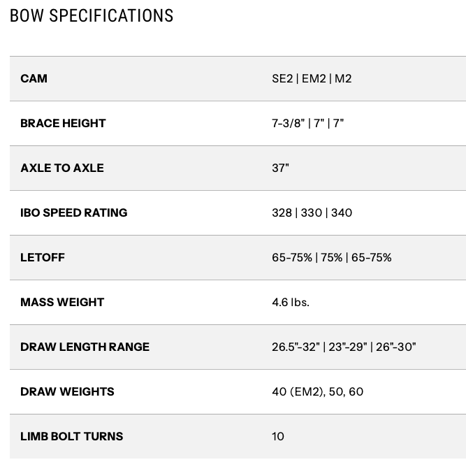Select the 26.5"-32" draw length range value

click(x=296, y=347)
